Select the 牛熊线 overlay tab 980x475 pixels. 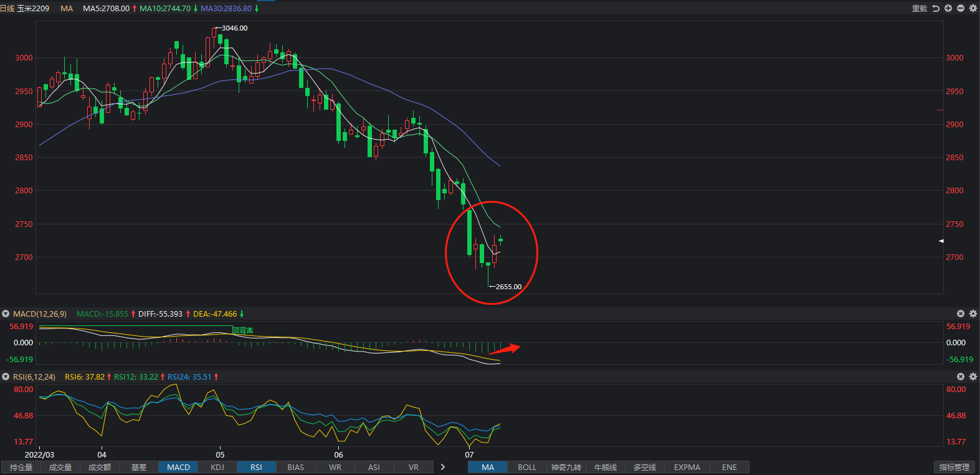click(606, 467)
